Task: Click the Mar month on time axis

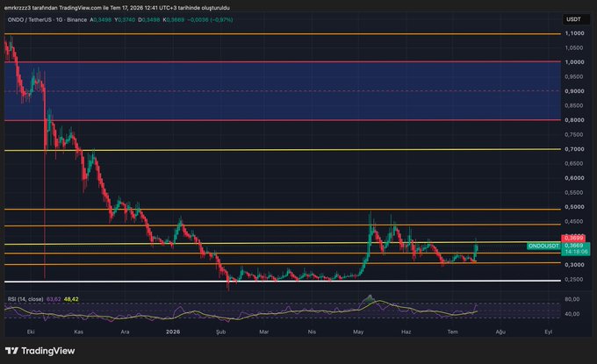Action: click(x=264, y=332)
